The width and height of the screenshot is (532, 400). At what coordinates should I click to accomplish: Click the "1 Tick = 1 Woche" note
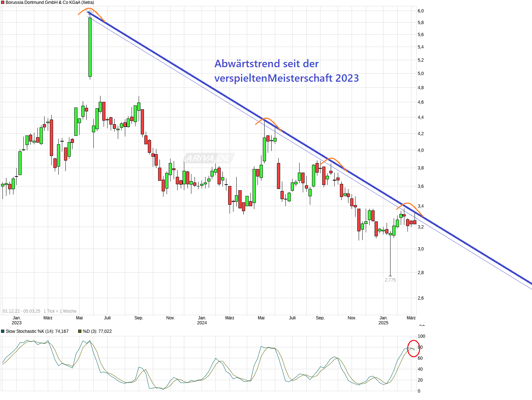coord(60,311)
